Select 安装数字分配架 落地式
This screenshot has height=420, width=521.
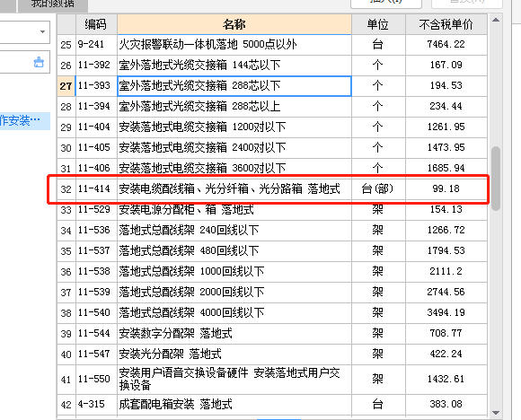coord(234,333)
